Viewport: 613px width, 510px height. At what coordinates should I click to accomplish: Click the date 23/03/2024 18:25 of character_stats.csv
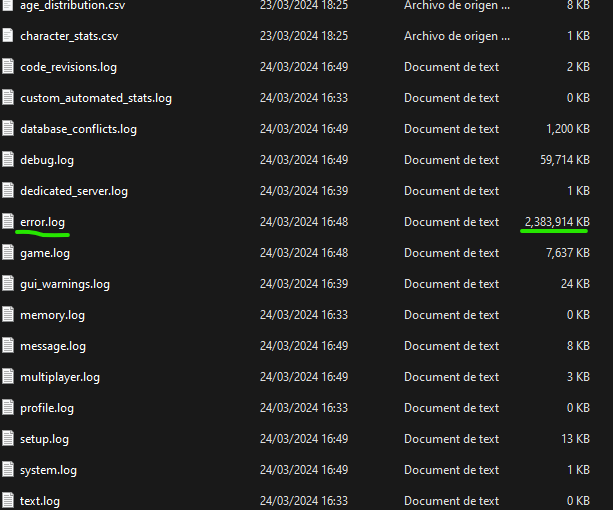[x=304, y=36]
